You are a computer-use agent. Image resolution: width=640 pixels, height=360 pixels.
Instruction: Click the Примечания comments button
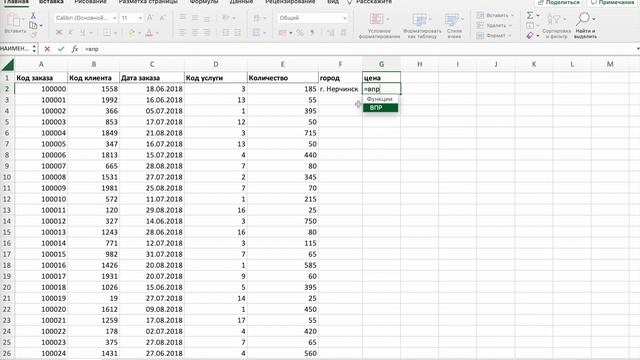[613, 2]
